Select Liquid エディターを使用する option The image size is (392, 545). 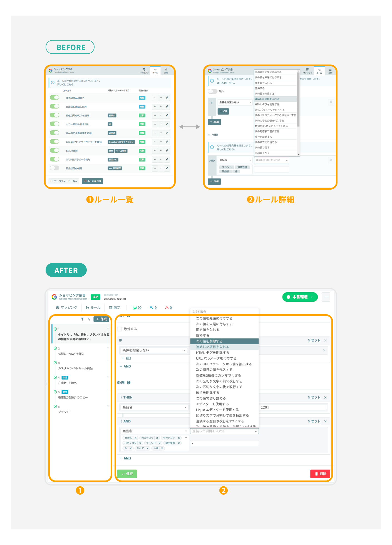coord(224,410)
